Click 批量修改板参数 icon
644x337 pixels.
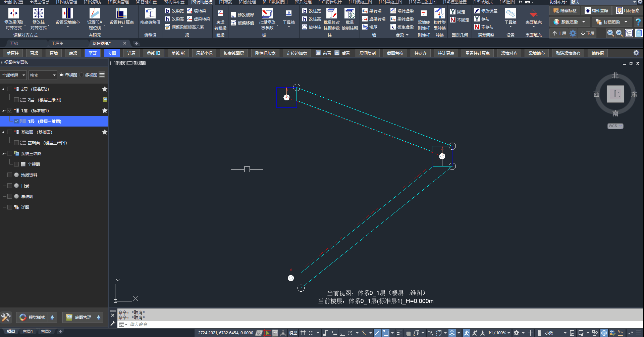point(267,13)
